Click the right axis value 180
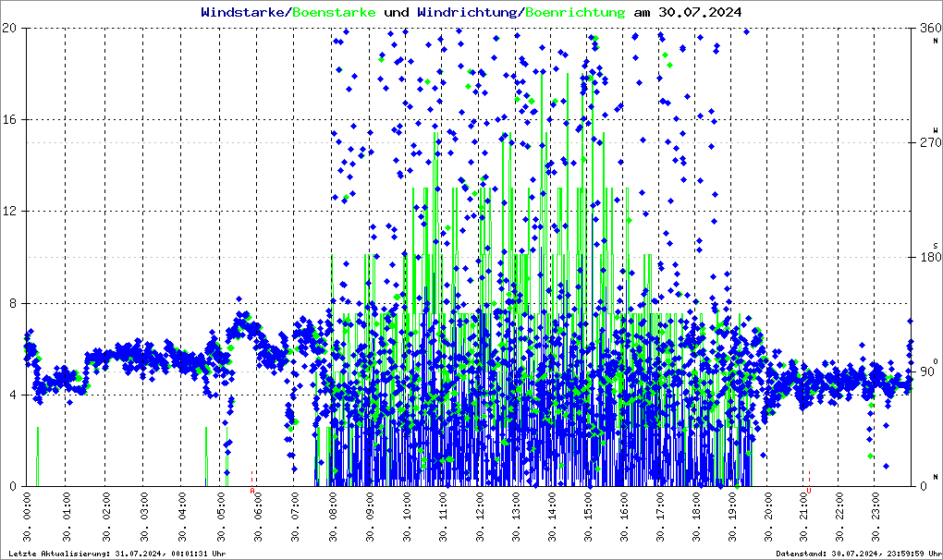This screenshot has height=560, width=943. [930, 257]
